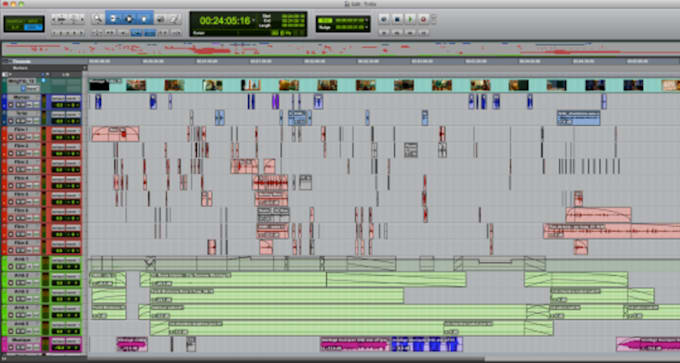Record-enable the FX 1 track

(x=11, y=138)
